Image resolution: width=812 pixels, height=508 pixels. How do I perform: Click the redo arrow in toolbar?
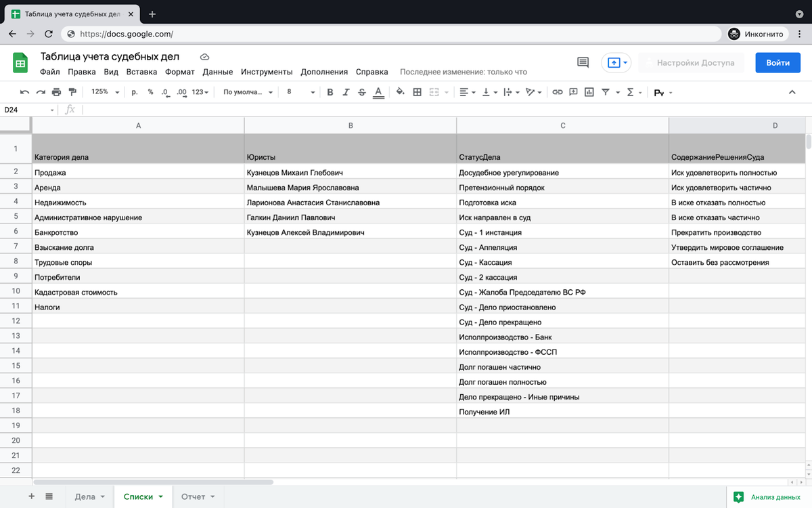coord(41,92)
